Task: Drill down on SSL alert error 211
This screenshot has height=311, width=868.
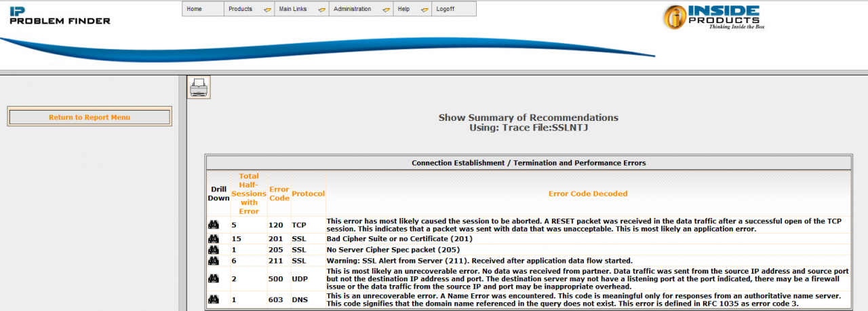Action: 214,260
